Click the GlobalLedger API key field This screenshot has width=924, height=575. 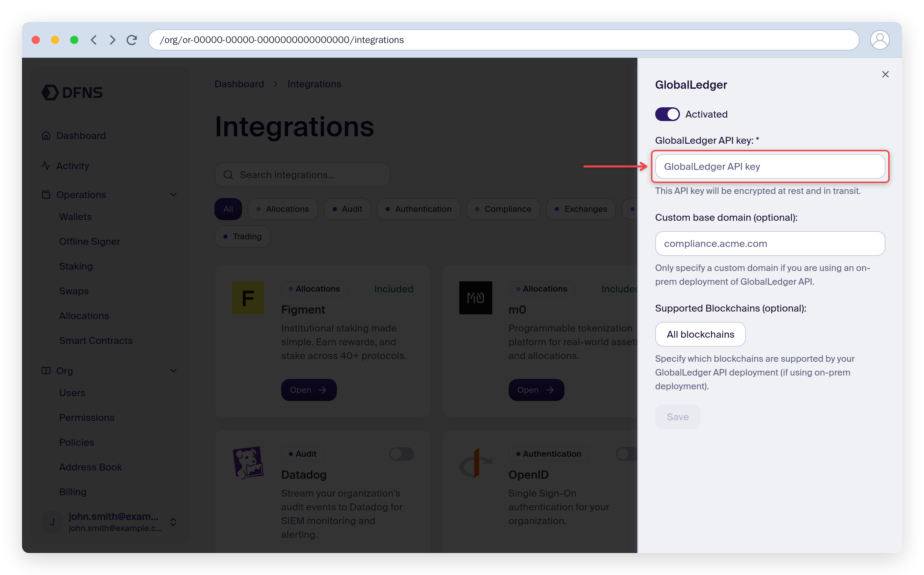pyautogui.click(x=770, y=166)
